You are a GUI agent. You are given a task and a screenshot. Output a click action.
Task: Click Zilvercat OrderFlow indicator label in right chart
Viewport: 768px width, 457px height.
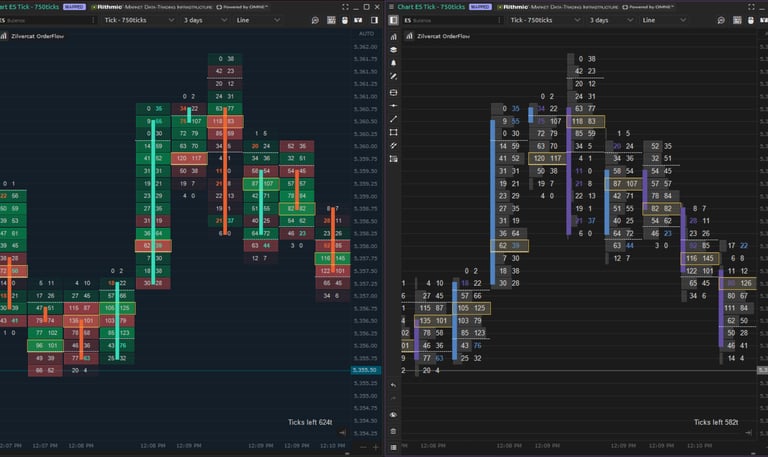pyautogui.click(x=443, y=36)
